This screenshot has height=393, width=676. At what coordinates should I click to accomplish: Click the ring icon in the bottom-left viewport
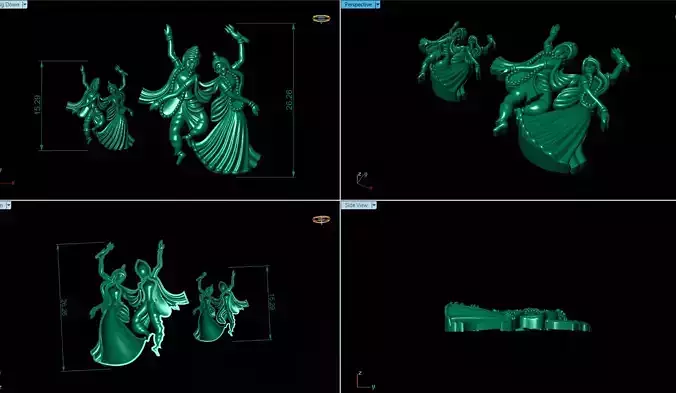click(x=321, y=220)
